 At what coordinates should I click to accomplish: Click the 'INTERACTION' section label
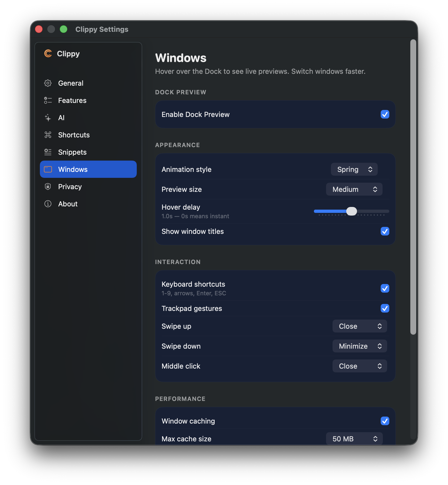click(178, 262)
